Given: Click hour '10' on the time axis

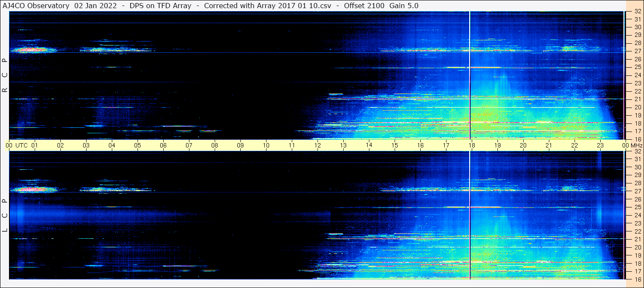Looking at the screenshot, I should click(x=266, y=145).
